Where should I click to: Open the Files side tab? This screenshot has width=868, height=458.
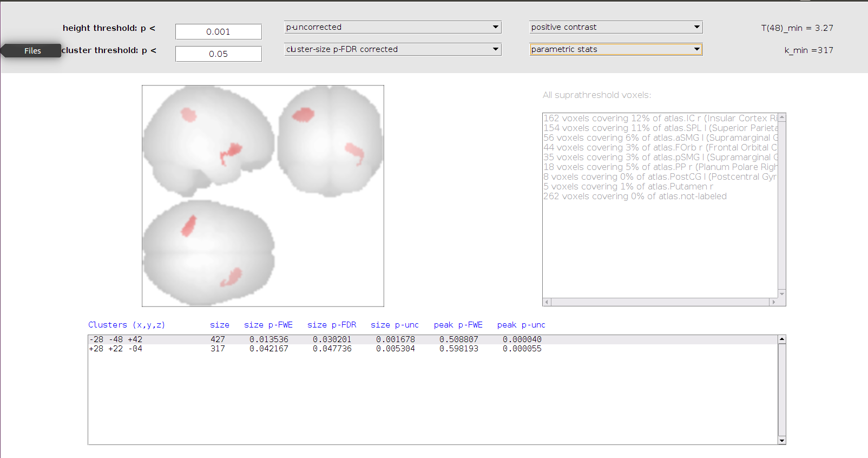pos(32,51)
